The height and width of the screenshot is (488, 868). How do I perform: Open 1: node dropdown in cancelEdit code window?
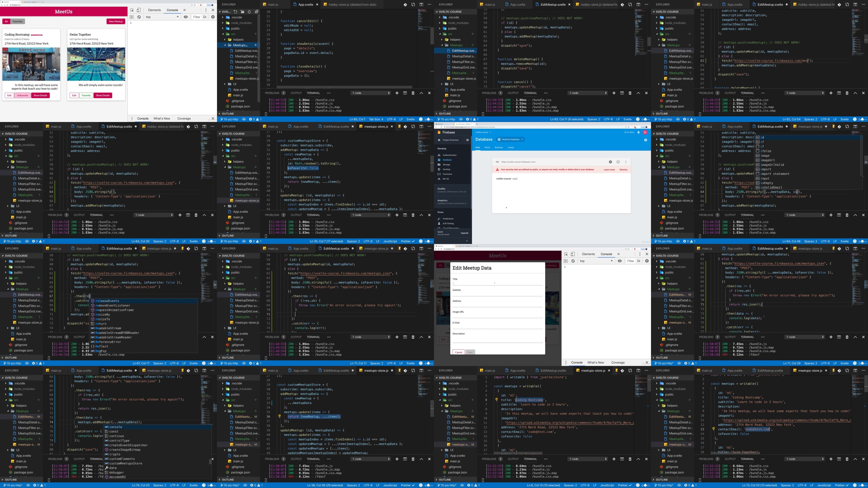click(x=371, y=93)
